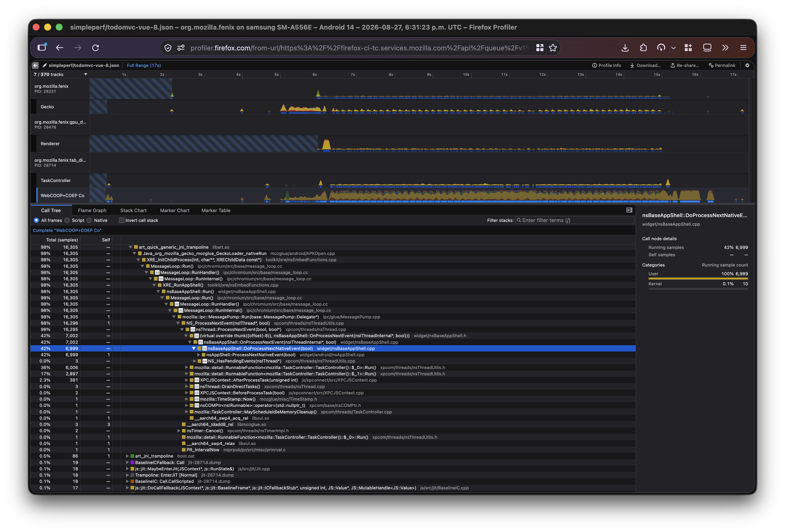The width and height of the screenshot is (785, 532).
Task: Click the org.mozilla.fenix PID 28231 process track
Action: 51,89
